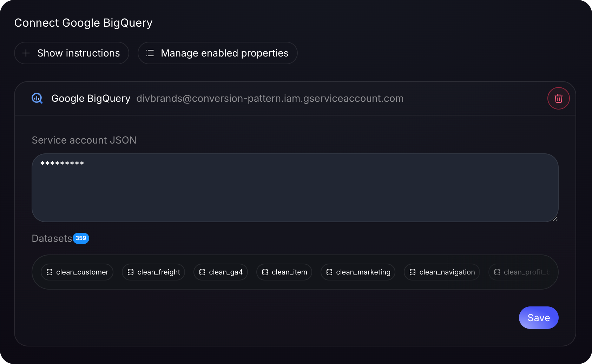Click the database icon on clean_item
Viewport: 592px width, 364px height.
[x=265, y=272]
